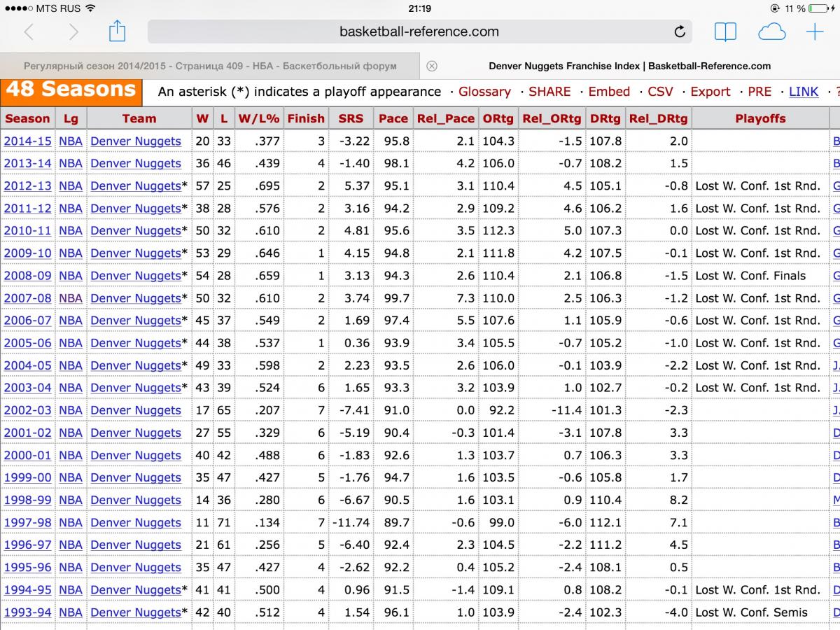
Task: Sort table by the Rel_ORtg column header
Action: [552, 118]
